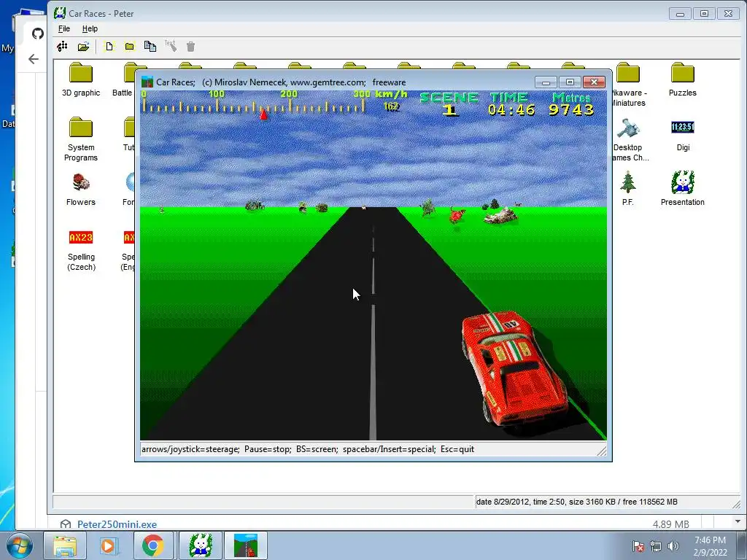Click the Peter status bar date and size text
The height and width of the screenshot is (560, 747).
pyautogui.click(x=576, y=502)
